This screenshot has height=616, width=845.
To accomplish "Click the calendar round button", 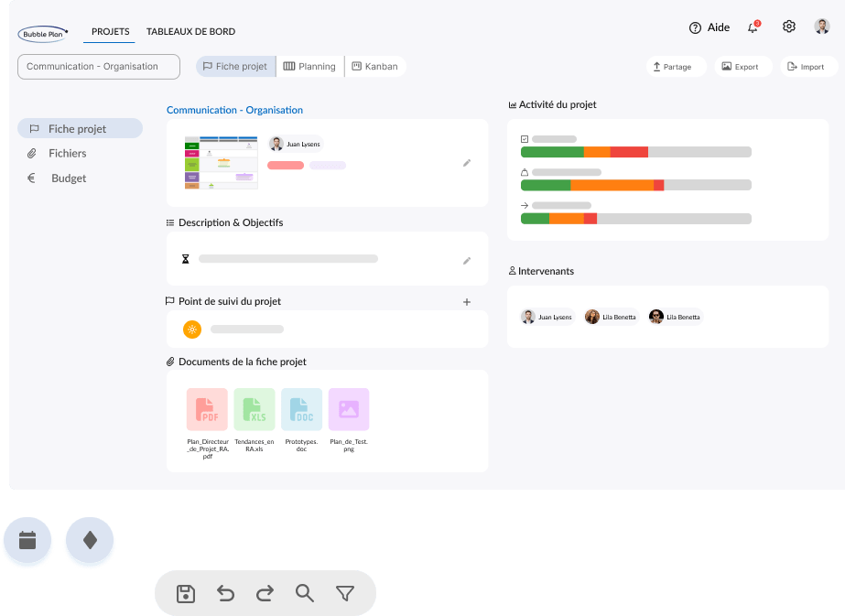I will [x=27, y=540].
